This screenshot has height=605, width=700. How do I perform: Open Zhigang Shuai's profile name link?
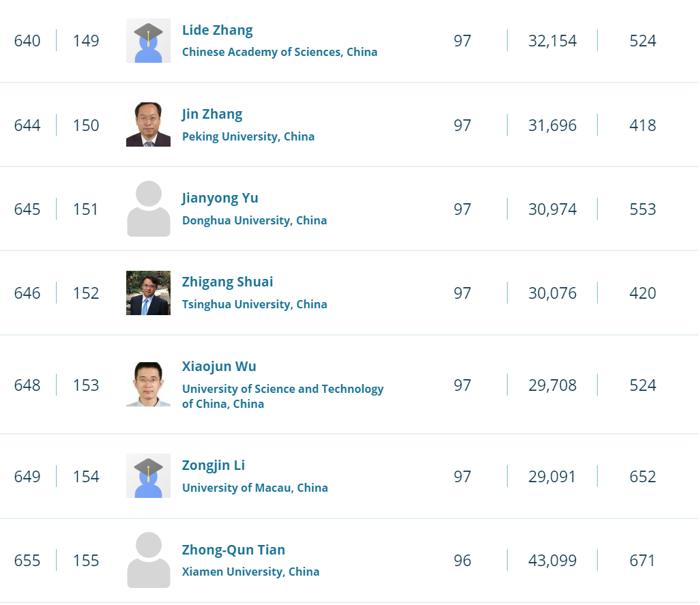coord(227,282)
